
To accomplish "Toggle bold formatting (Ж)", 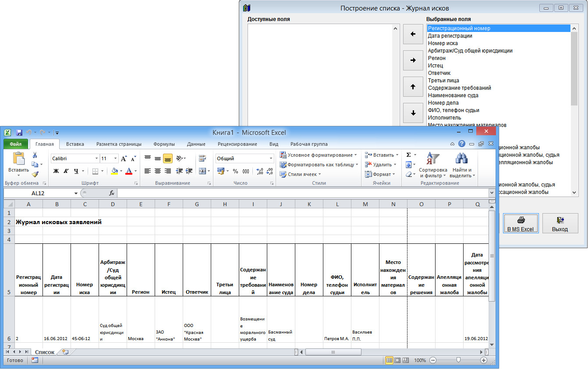I will 56,171.
